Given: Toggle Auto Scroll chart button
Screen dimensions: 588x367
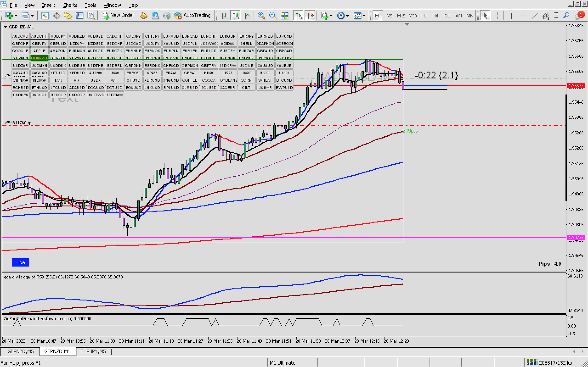Looking at the screenshot, I should pyautogui.click(x=299, y=16).
